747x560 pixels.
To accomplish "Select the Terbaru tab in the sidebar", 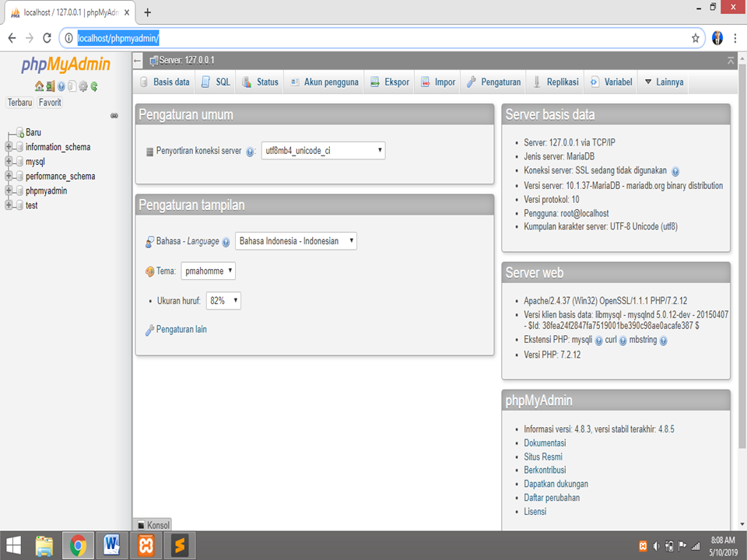I will (x=19, y=102).
